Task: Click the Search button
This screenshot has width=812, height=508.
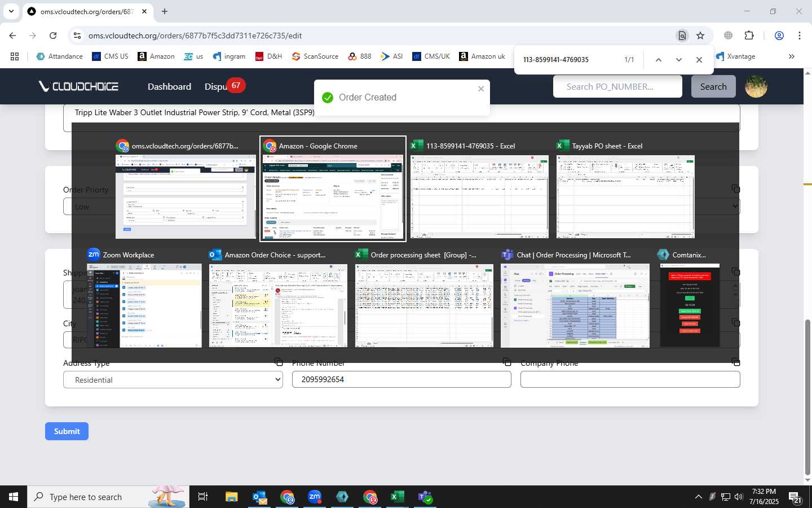Action: tap(713, 86)
